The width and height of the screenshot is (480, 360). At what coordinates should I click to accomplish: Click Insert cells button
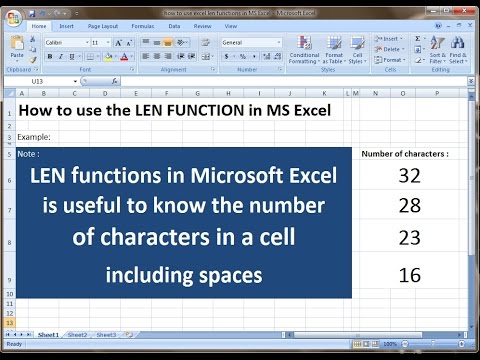pyautogui.click(x=389, y=39)
